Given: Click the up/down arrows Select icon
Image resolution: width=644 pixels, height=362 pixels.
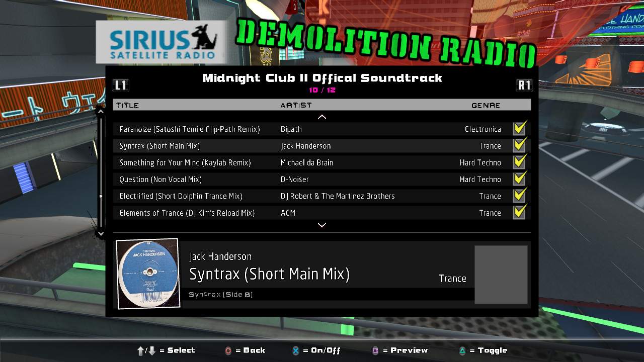Looking at the screenshot, I should point(146,351).
